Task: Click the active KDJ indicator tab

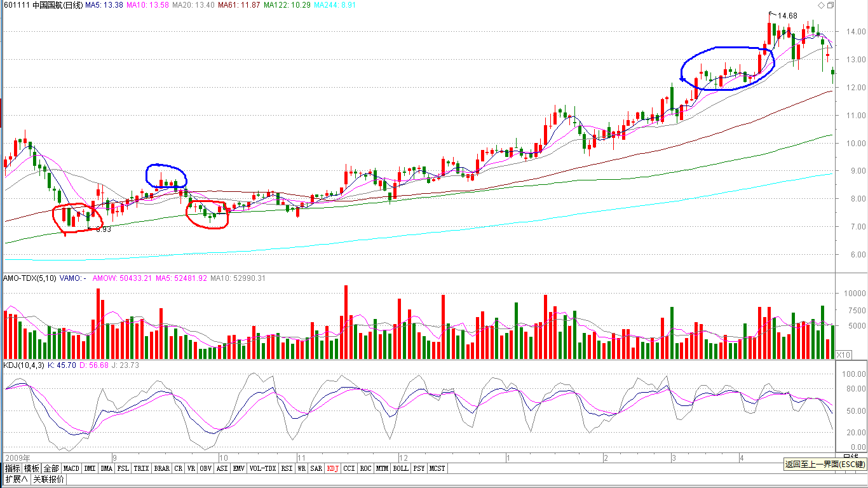Action: pos(333,468)
